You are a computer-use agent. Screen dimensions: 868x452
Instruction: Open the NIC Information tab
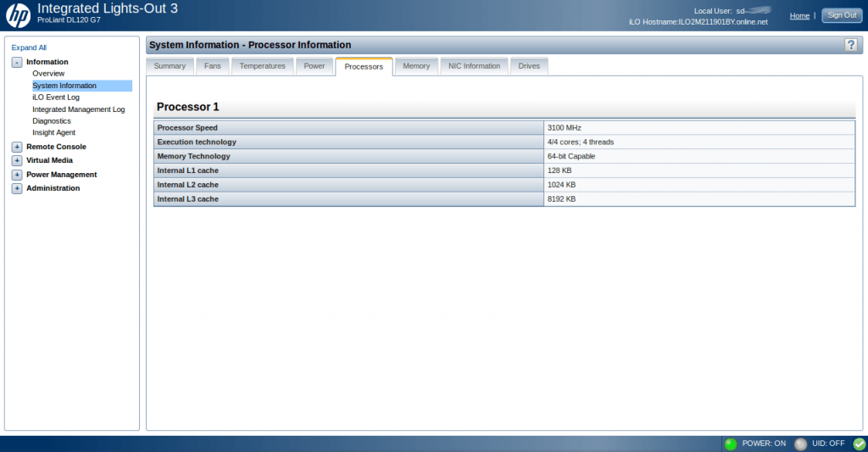pyautogui.click(x=475, y=66)
